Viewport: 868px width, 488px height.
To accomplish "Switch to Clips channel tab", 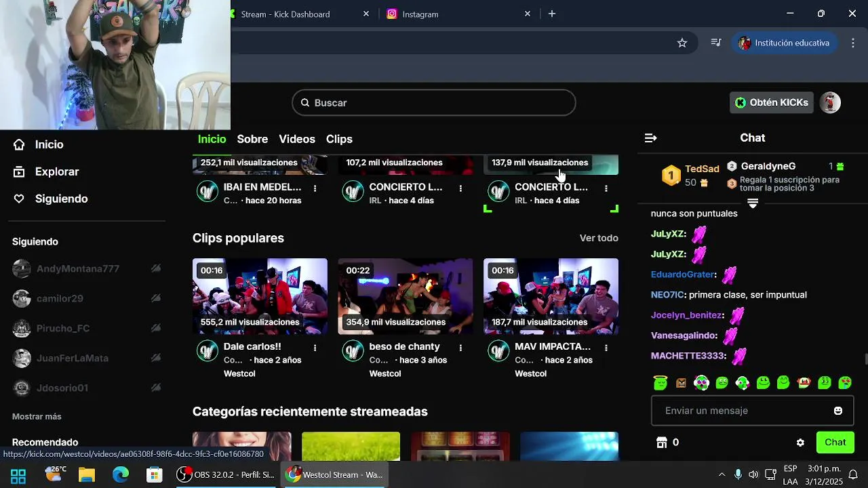I will (339, 139).
